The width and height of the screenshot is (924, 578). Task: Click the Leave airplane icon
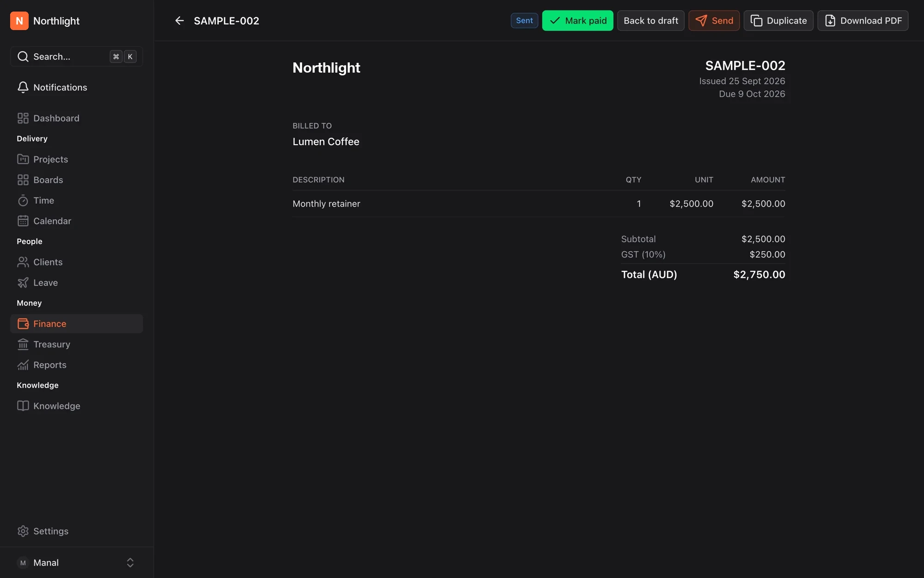(x=23, y=283)
